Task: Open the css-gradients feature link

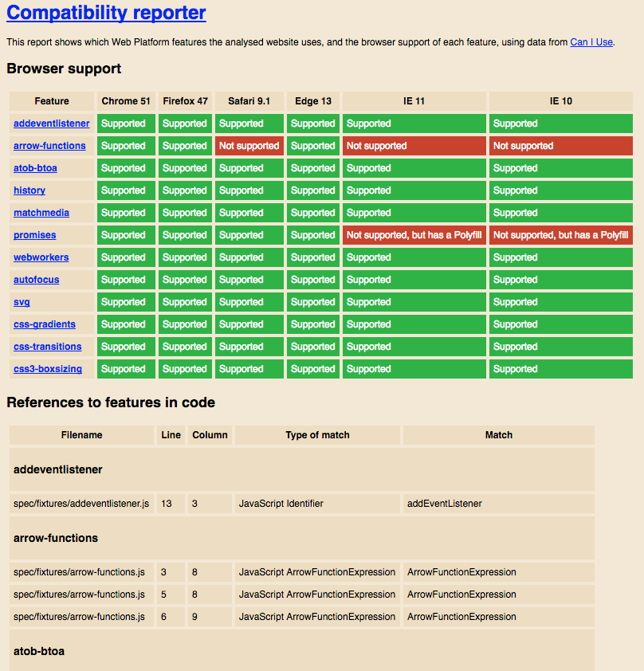Action: 44,324
